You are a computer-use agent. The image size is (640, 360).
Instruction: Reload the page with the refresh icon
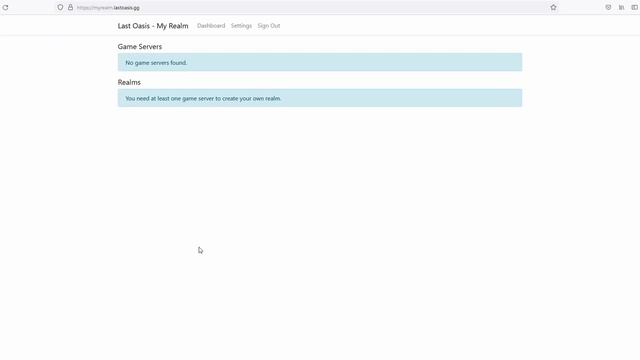(5, 7)
